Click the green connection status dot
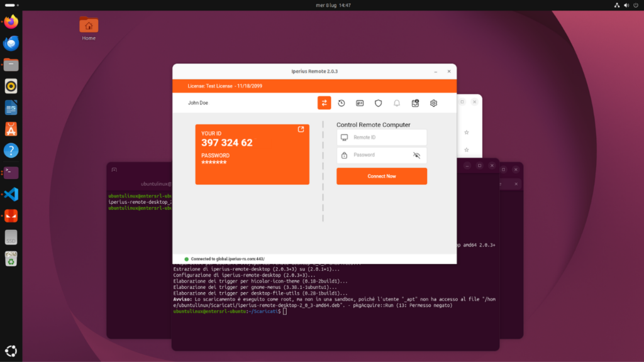 (186, 259)
